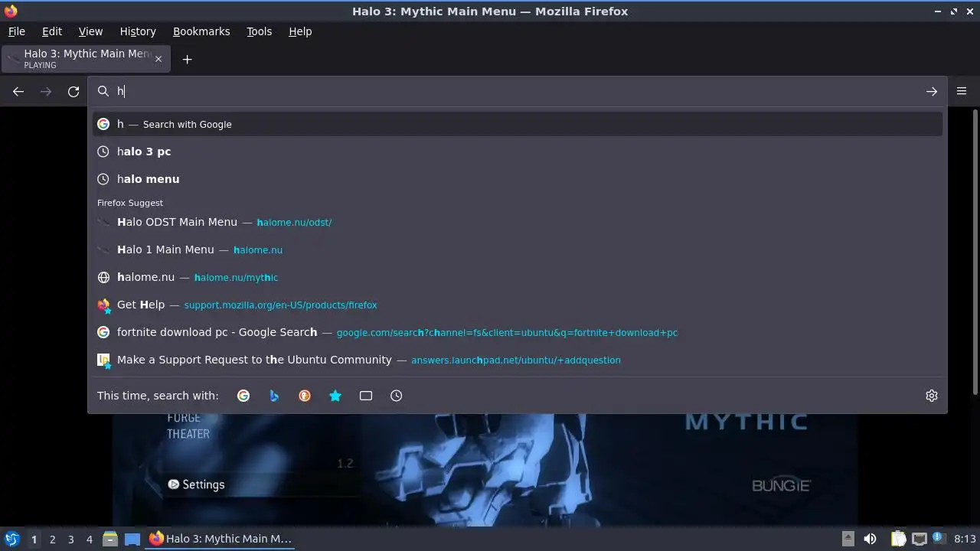Click the Go arrow in address bar
This screenshot has height=551, width=980.
click(932, 92)
